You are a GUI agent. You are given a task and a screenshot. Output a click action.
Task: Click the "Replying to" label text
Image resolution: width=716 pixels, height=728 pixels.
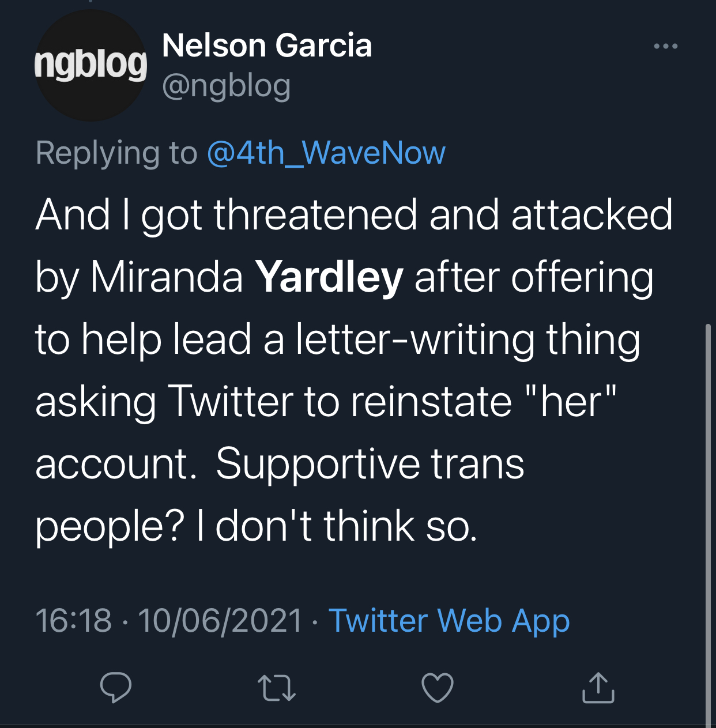point(116,153)
